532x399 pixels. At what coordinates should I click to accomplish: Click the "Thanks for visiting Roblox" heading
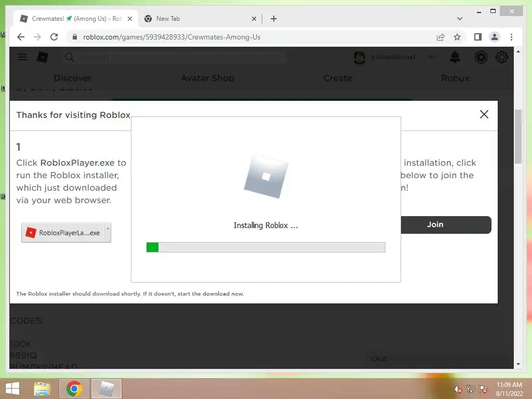[73, 115]
